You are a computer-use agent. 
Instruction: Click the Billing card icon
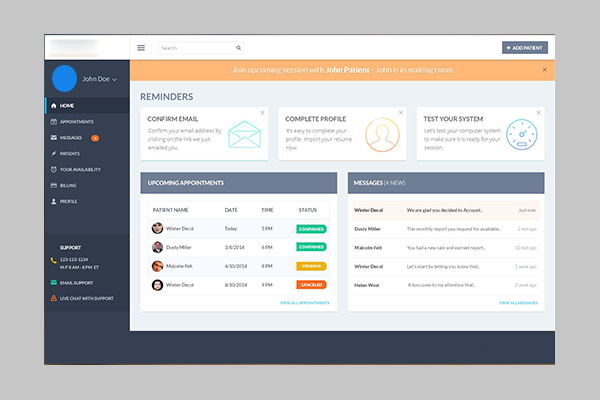click(x=52, y=185)
